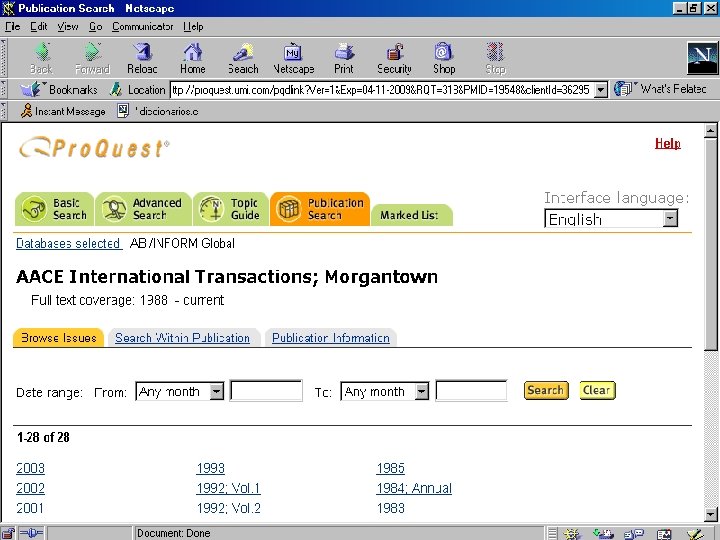
Task: Open Address Book icon in component bar
Action: [x=664, y=534]
